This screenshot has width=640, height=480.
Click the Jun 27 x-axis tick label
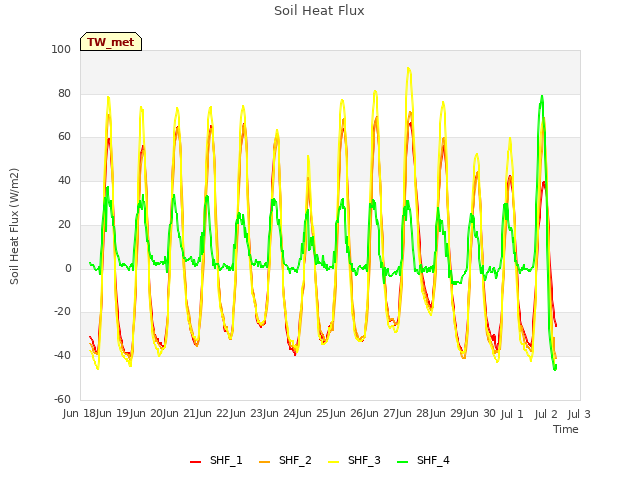pos(380,414)
